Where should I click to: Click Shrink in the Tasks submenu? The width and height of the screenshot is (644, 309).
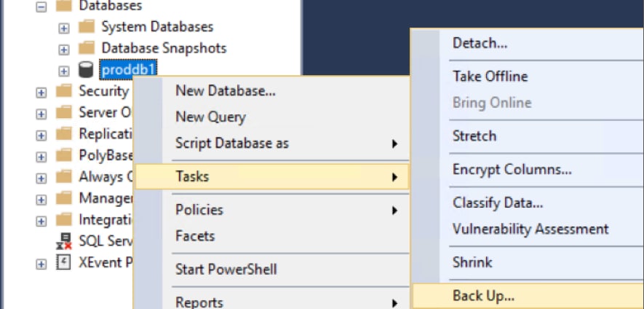pyautogui.click(x=472, y=262)
